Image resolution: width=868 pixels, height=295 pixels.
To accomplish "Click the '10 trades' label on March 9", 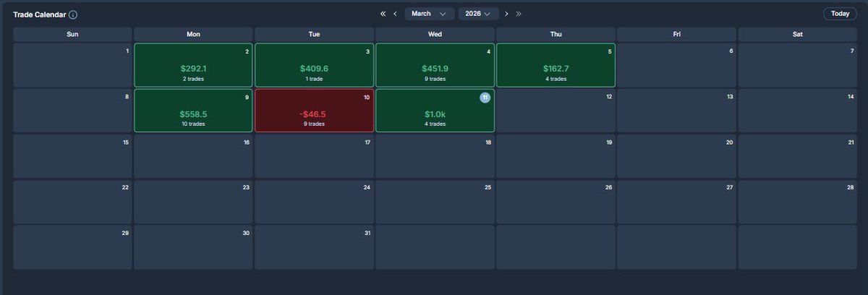I will pos(193,124).
